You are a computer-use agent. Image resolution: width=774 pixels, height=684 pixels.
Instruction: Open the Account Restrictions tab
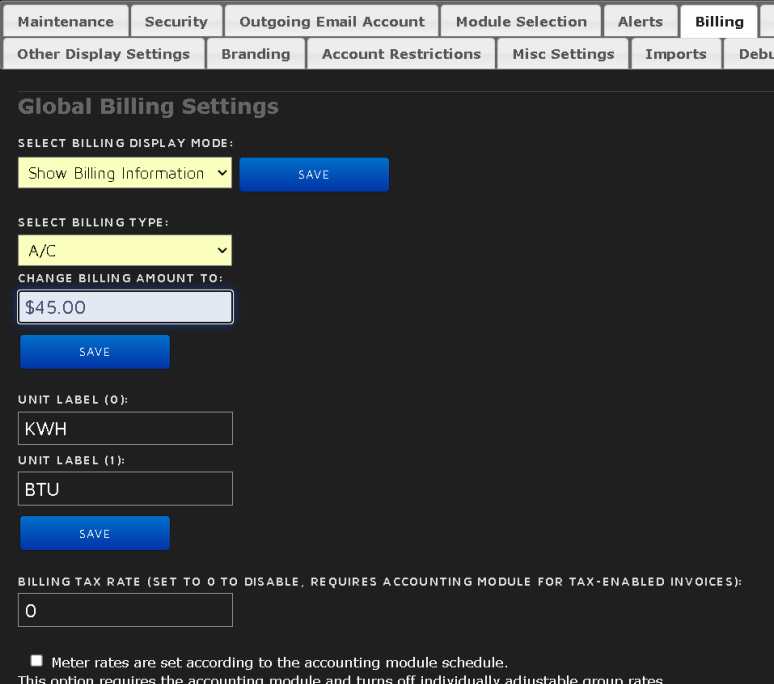[x=401, y=54]
